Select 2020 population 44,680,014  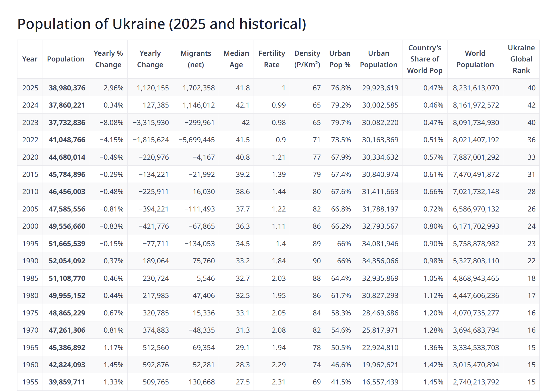coord(67,157)
